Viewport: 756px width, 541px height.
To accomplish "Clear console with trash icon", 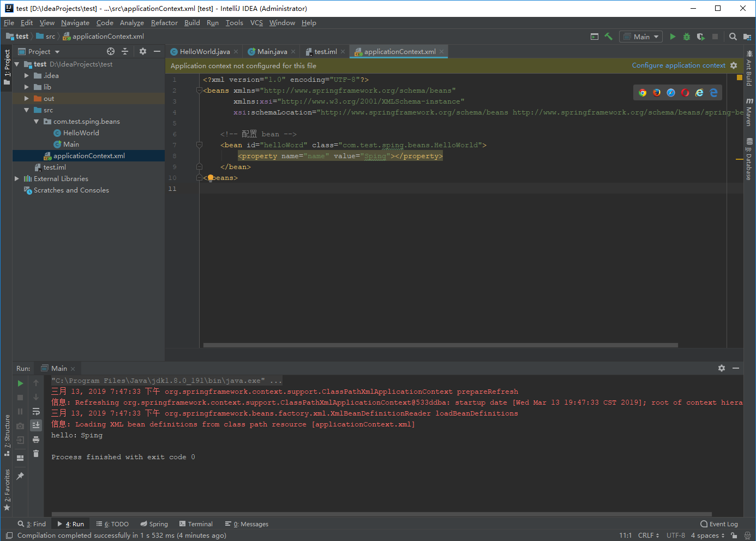I will (x=36, y=454).
